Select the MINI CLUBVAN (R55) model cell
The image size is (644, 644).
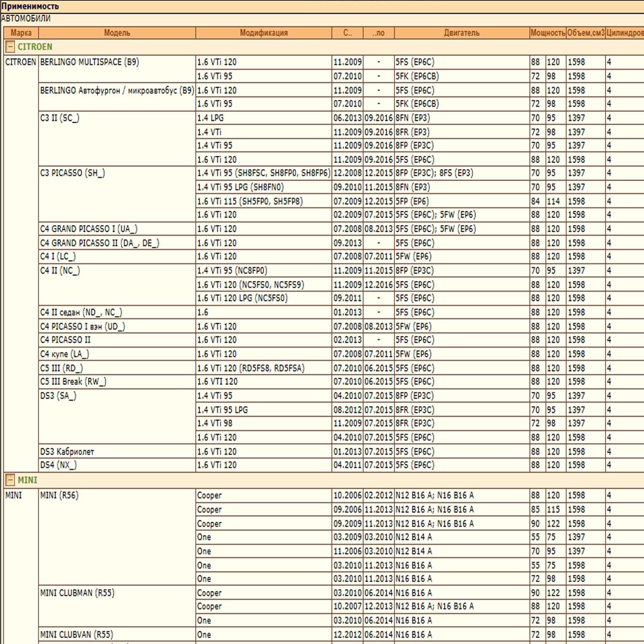pyautogui.click(x=76, y=635)
